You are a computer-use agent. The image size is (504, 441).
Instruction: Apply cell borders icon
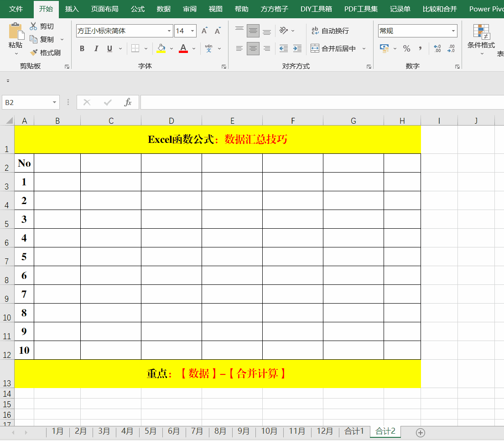pyautogui.click(x=135, y=48)
